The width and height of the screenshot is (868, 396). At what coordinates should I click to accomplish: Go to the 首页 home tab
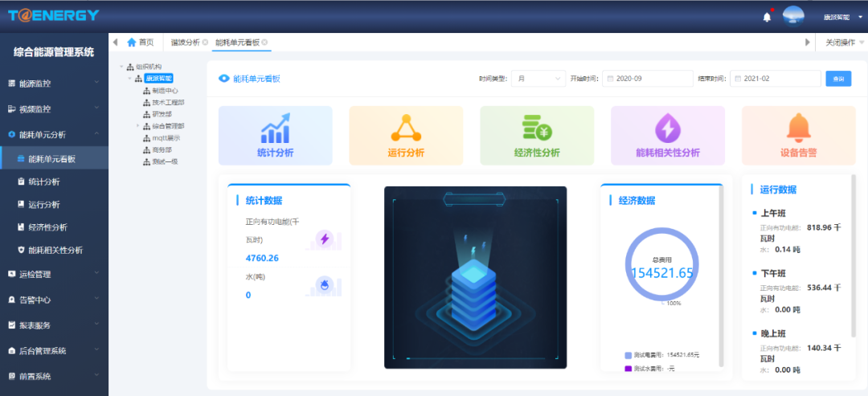141,42
